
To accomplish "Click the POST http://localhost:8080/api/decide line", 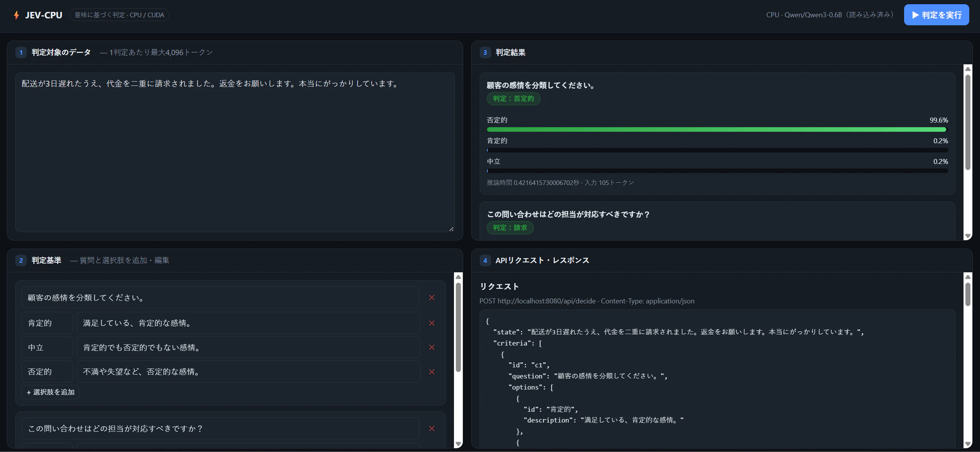I will tap(587, 301).
